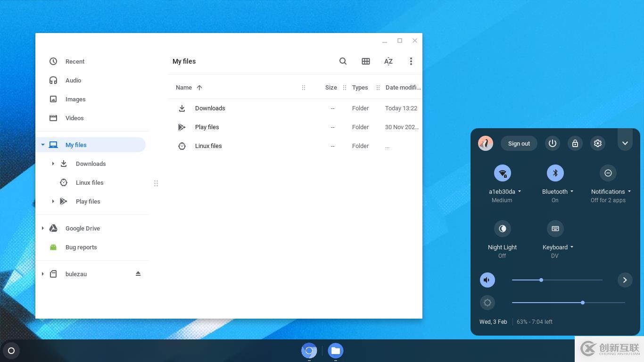The height and width of the screenshot is (362, 644).
Task: Open the launcher circle button
Action: 11,351
